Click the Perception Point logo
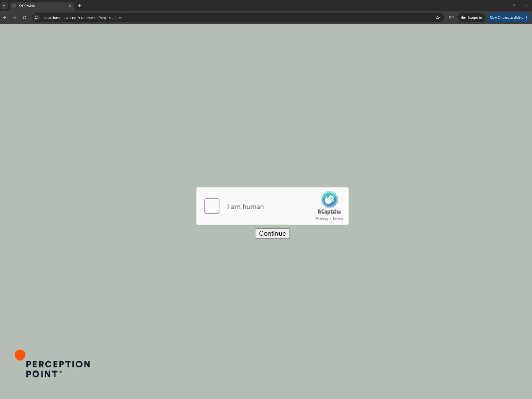This screenshot has width=532, height=399. coord(52,364)
